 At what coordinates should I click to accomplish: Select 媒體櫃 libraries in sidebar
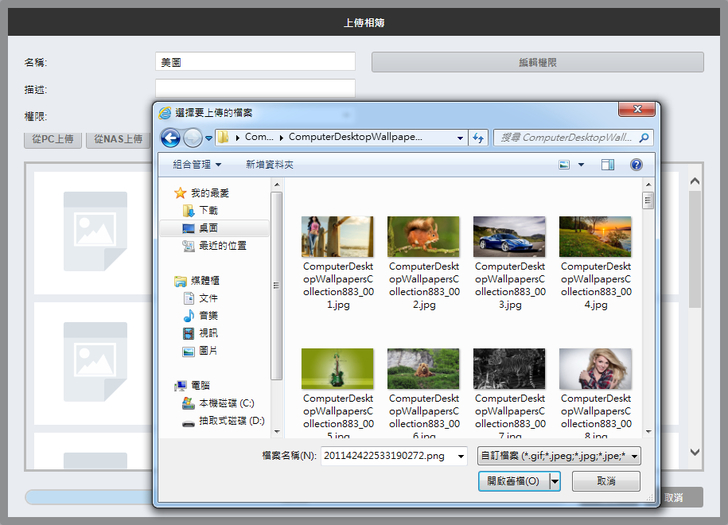197,280
